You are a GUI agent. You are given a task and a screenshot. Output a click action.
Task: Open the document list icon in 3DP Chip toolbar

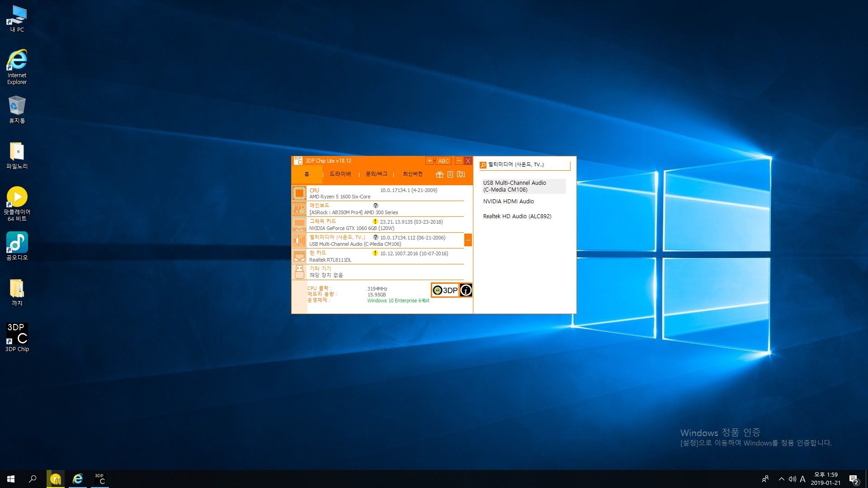click(x=450, y=174)
